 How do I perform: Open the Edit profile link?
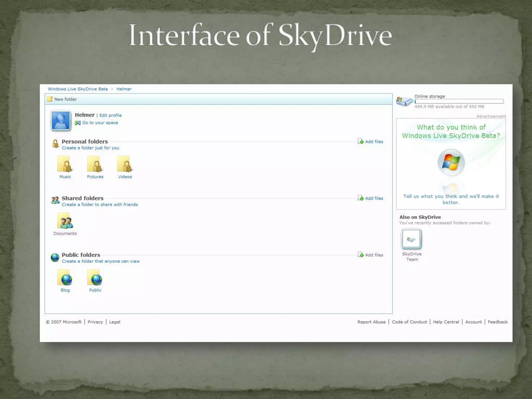(x=110, y=115)
